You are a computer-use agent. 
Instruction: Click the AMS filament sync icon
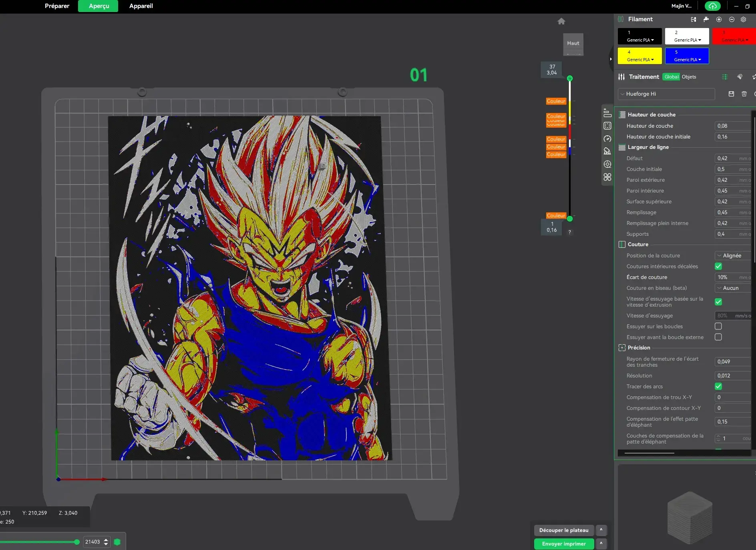694,19
